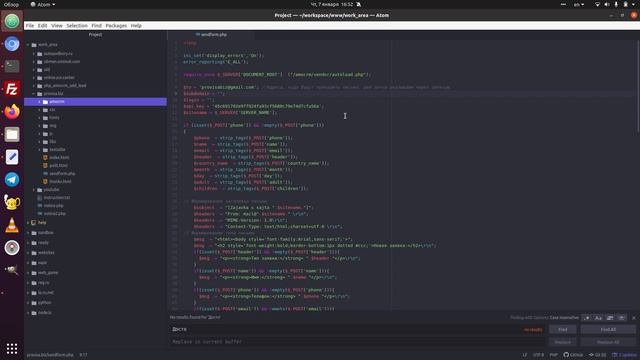Open the keyboard layout en indicator
Screen dimensions: 640x360
pyautogui.click(x=579, y=4)
